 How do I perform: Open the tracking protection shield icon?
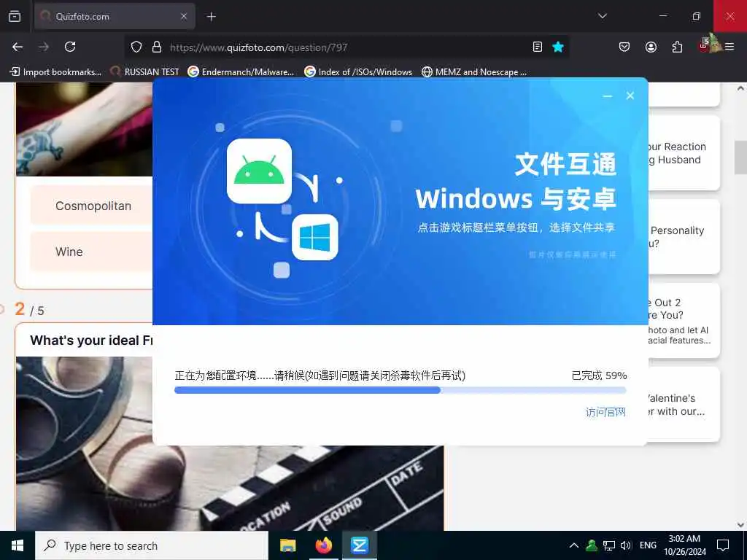pos(136,47)
